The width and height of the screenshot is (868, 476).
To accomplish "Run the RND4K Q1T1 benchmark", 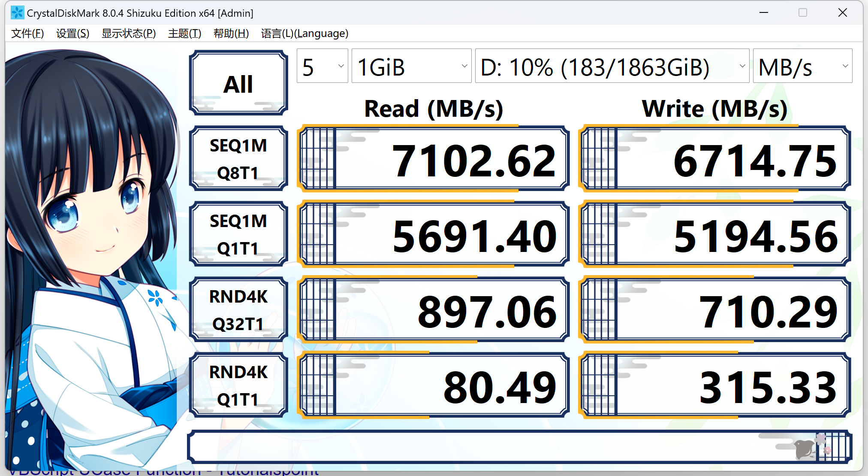I will coord(238,385).
